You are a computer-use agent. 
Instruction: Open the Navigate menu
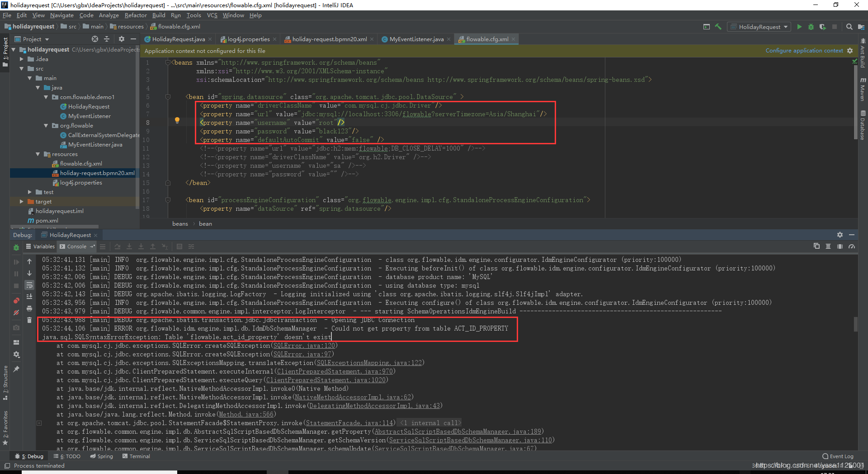[x=61, y=15]
